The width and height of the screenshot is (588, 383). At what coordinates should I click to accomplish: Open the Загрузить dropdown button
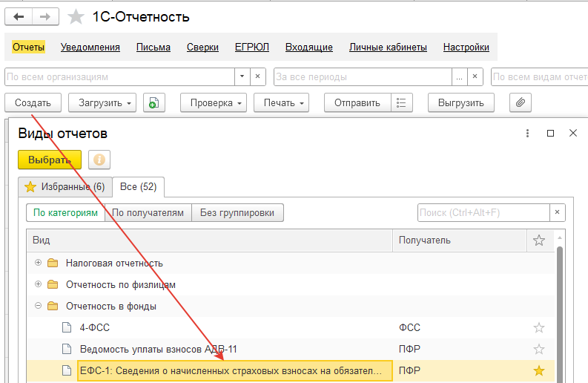tap(102, 102)
